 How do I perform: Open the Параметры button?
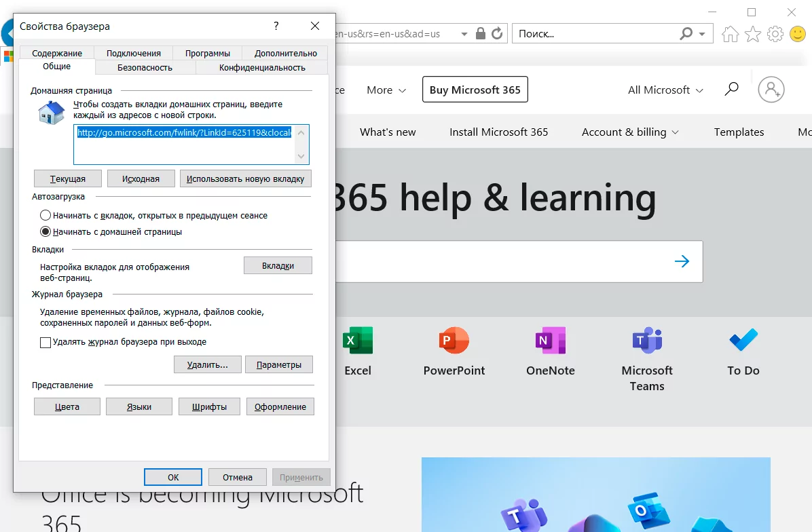click(x=279, y=364)
